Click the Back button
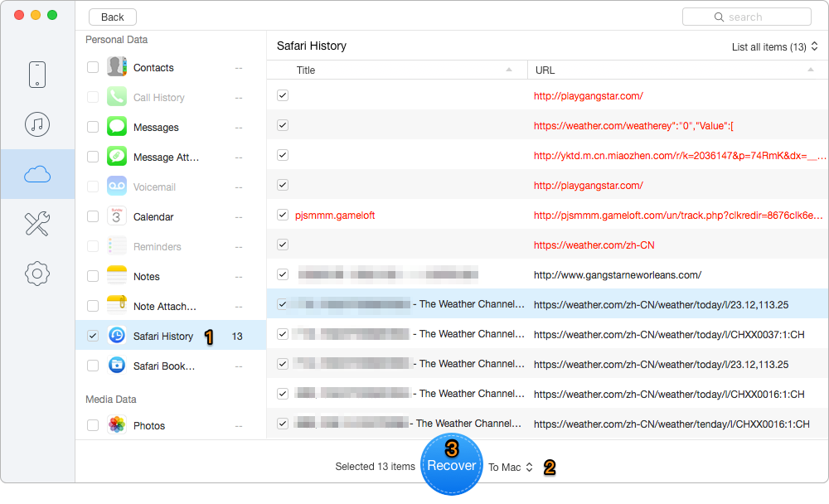This screenshot has width=829, height=504. pos(113,17)
